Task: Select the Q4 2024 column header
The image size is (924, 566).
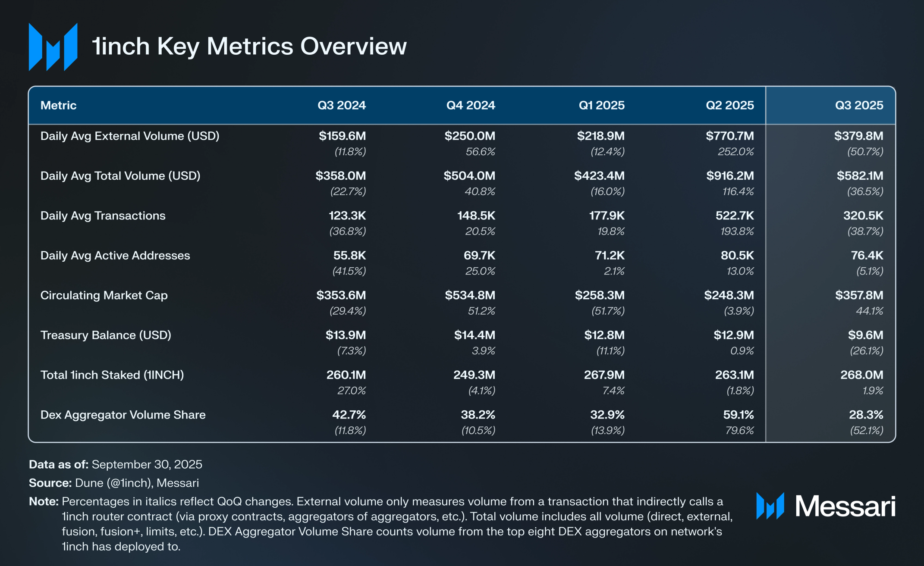Action: pos(470,106)
